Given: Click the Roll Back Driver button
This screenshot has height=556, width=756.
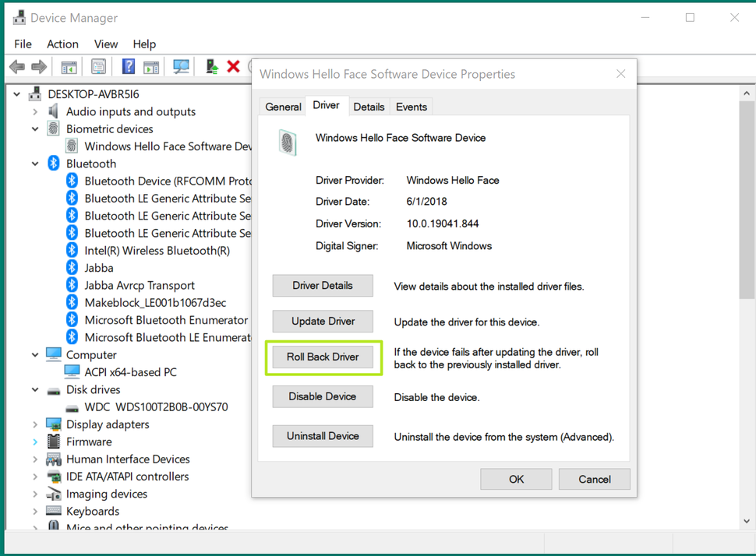Looking at the screenshot, I should pos(322,357).
